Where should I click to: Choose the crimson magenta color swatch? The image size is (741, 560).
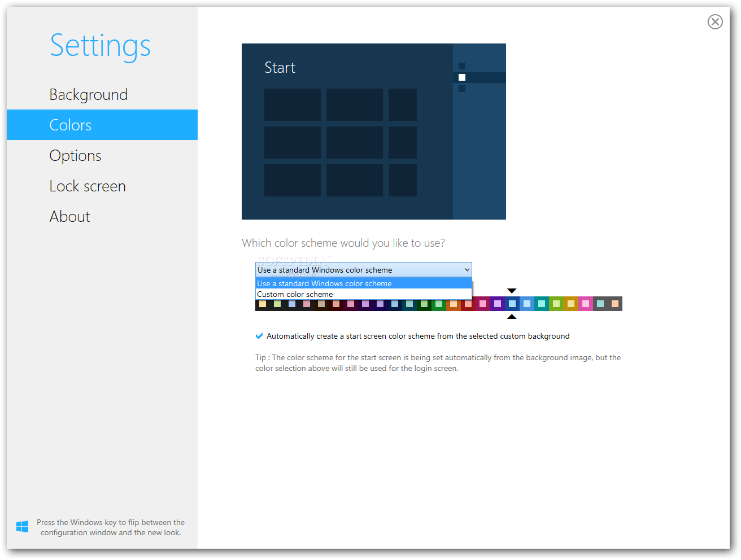(483, 304)
